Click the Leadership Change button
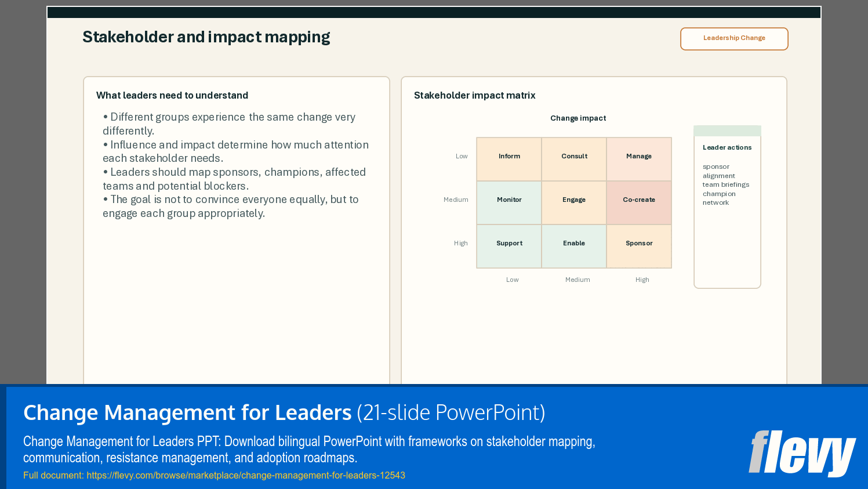The height and width of the screenshot is (489, 868). tap(734, 39)
